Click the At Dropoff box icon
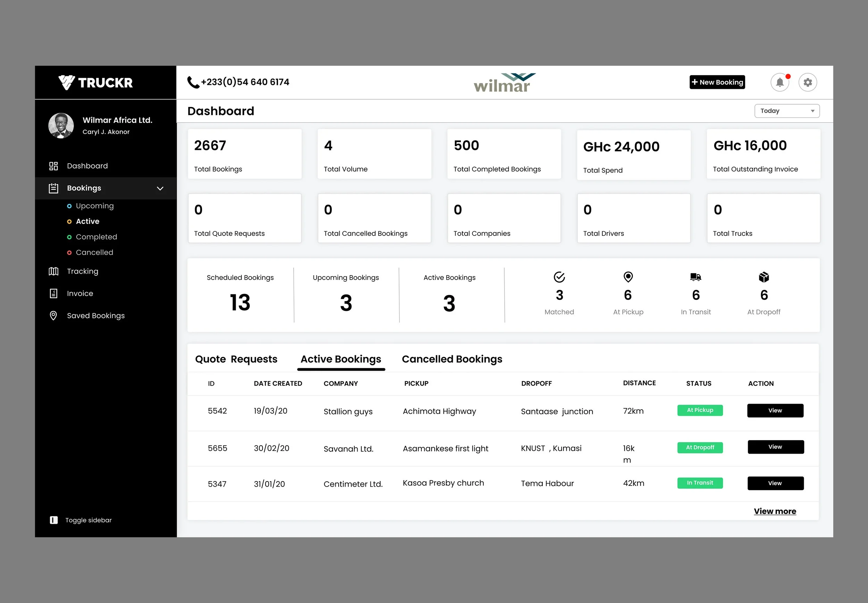Image resolution: width=868 pixels, height=603 pixels. (764, 277)
